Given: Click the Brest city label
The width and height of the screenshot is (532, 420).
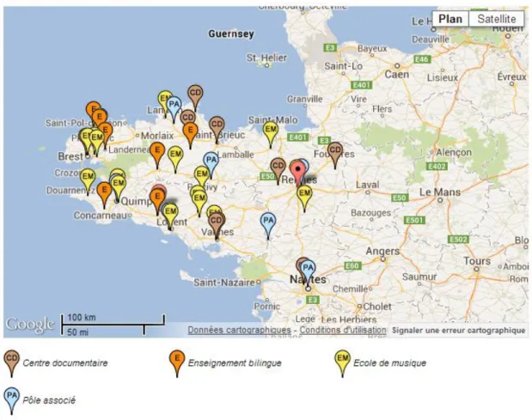Looking at the screenshot, I should click(x=70, y=156).
